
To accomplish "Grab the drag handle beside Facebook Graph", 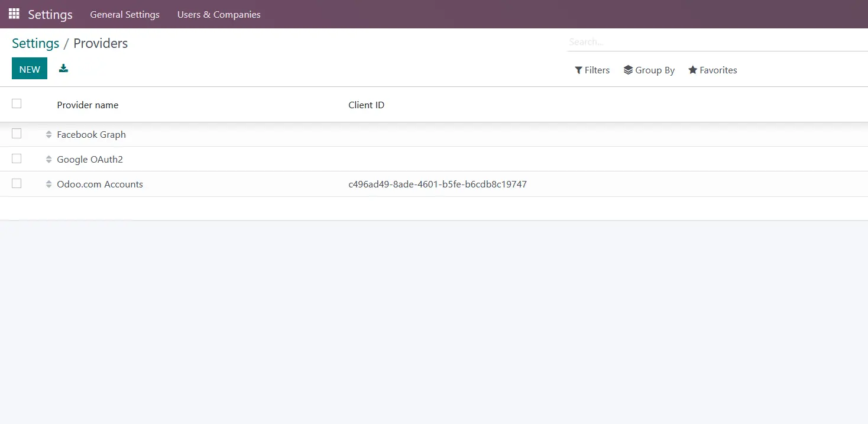I will point(48,134).
